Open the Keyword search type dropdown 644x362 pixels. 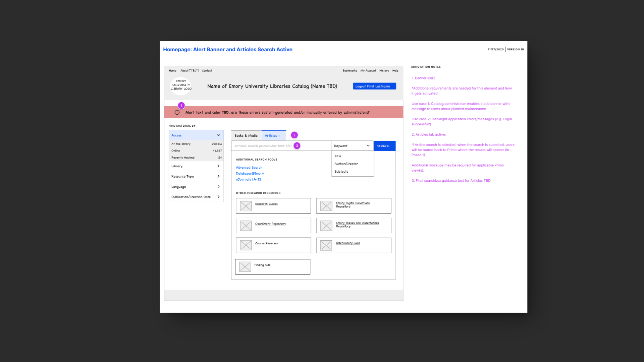[x=352, y=146]
